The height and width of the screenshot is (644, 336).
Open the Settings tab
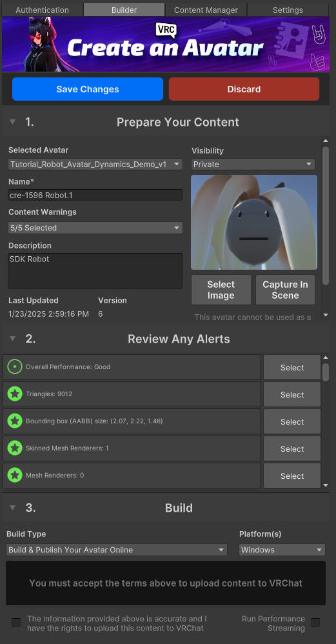click(x=288, y=10)
